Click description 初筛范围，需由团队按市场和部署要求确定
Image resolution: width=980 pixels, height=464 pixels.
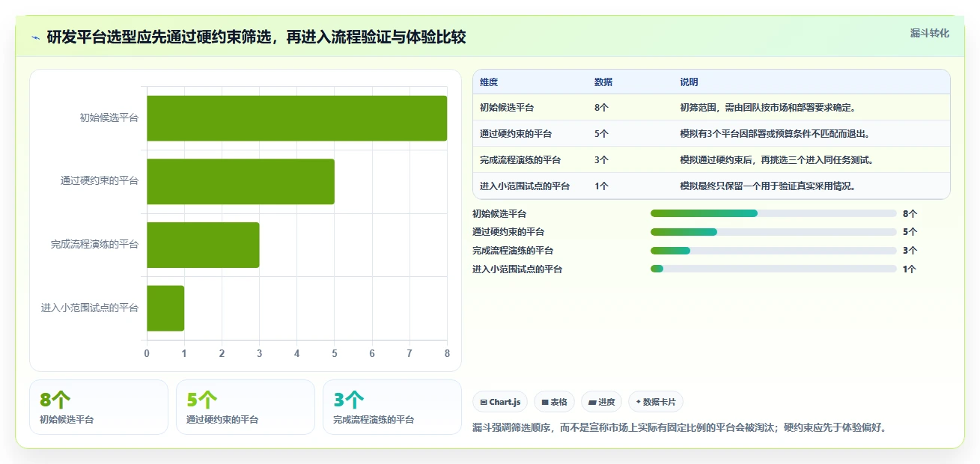coord(767,108)
